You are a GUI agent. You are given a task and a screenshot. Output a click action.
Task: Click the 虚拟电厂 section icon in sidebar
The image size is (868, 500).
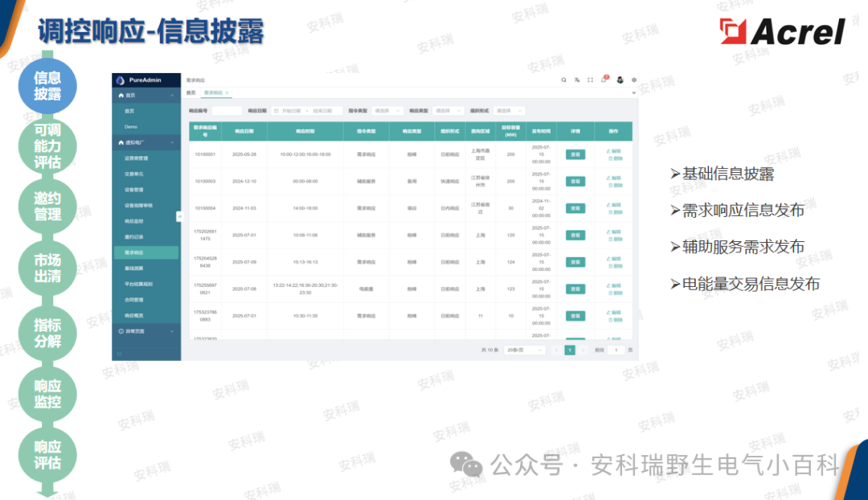tap(121, 141)
